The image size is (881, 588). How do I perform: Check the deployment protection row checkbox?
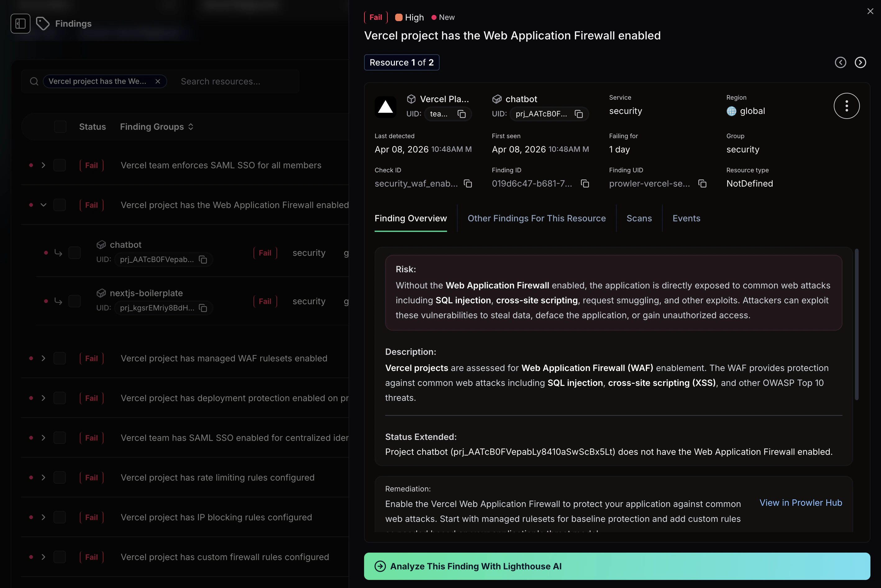(60, 398)
